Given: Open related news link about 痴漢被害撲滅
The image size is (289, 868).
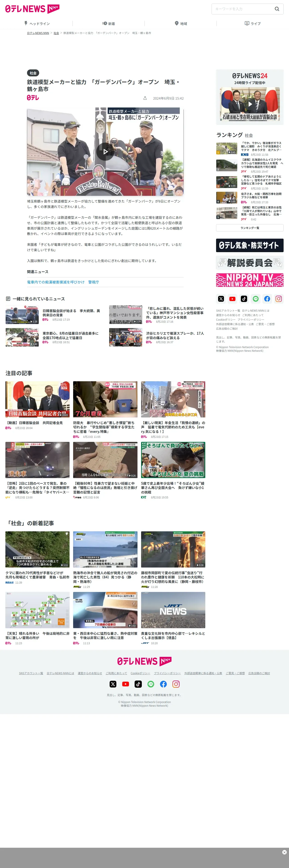Looking at the screenshot, I should pos(63,282).
